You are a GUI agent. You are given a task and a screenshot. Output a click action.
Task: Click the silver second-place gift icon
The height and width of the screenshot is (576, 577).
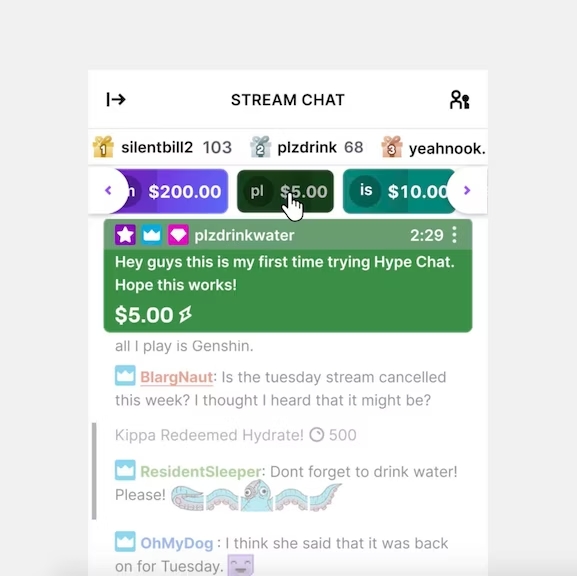coord(261,147)
